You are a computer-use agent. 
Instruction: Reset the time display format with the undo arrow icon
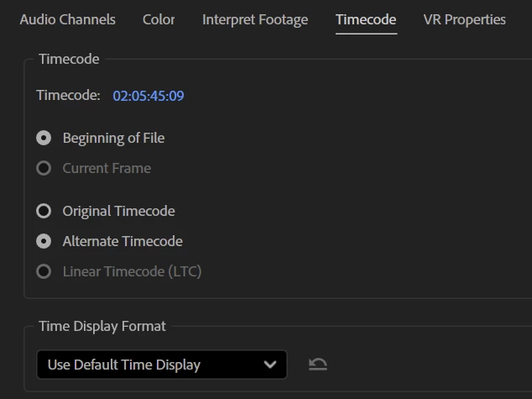click(318, 364)
